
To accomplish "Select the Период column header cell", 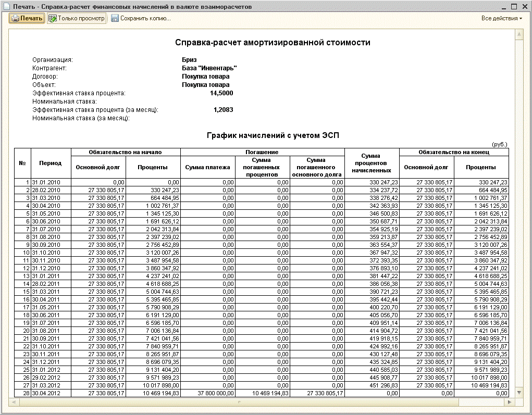I will [x=51, y=163].
